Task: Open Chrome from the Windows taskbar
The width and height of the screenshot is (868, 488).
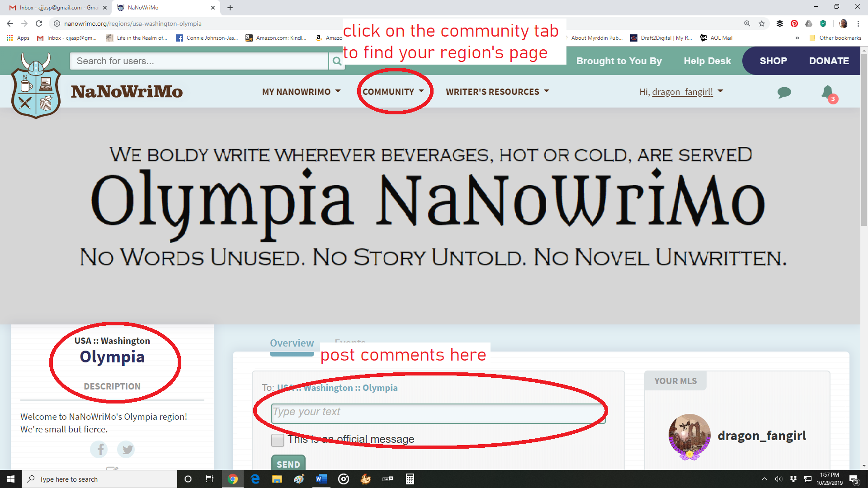Action: [x=232, y=479]
